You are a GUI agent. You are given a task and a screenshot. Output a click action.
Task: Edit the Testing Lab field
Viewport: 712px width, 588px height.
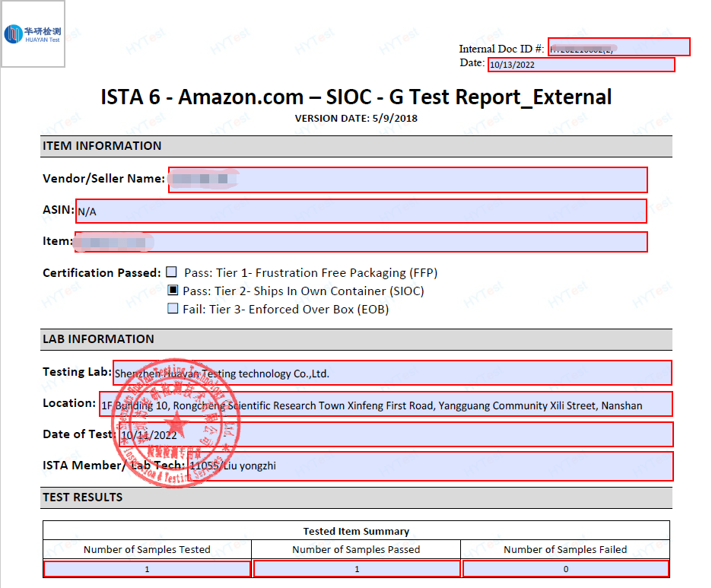click(392, 373)
